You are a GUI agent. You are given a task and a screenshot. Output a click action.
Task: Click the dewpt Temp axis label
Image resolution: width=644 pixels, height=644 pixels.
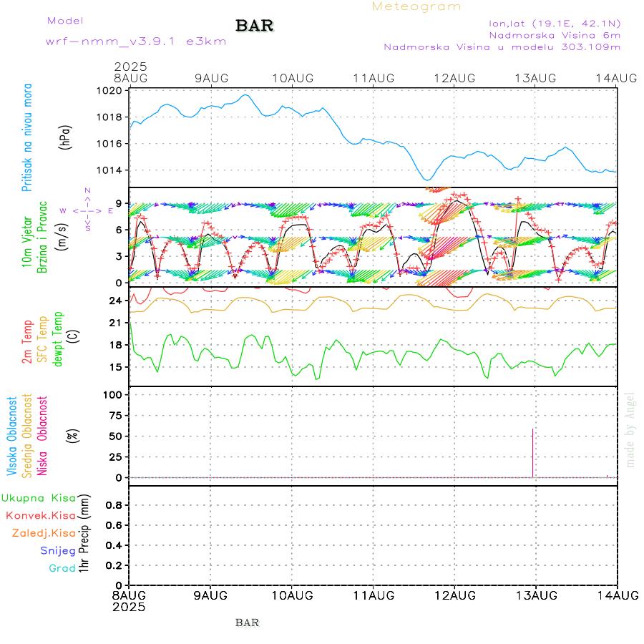click(x=58, y=338)
